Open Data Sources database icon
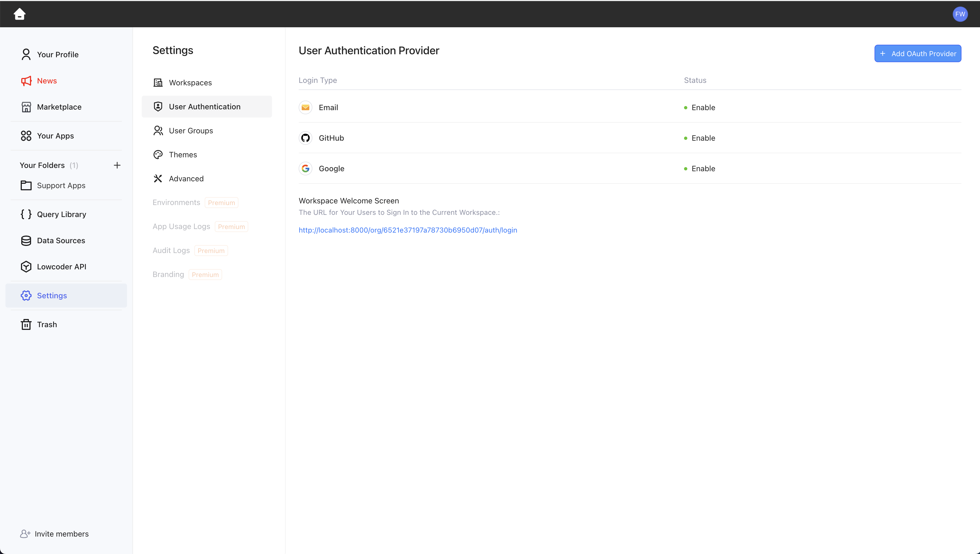Image resolution: width=980 pixels, height=554 pixels. click(26, 240)
